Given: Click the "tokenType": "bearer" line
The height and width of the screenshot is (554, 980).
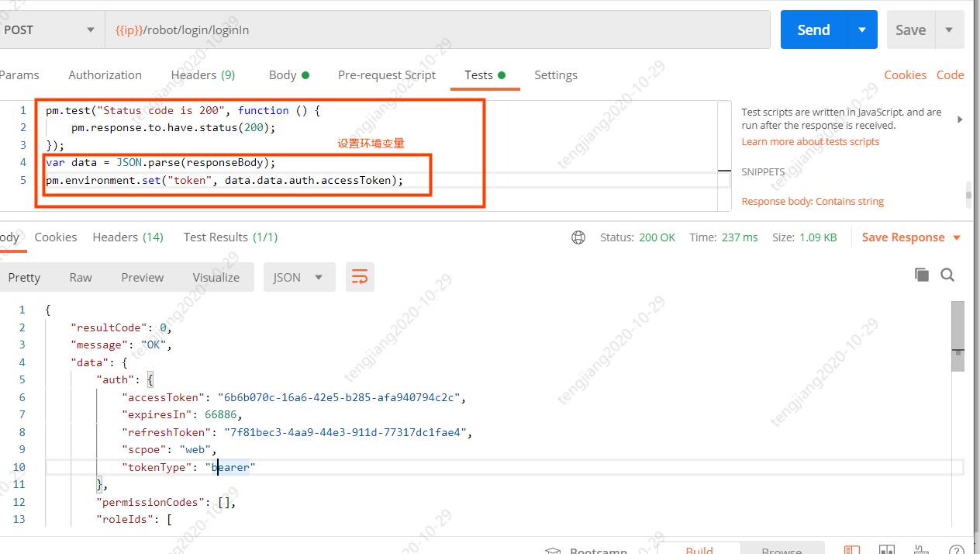Looking at the screenshot, I should pyautogui.click(x=188, y=467).
